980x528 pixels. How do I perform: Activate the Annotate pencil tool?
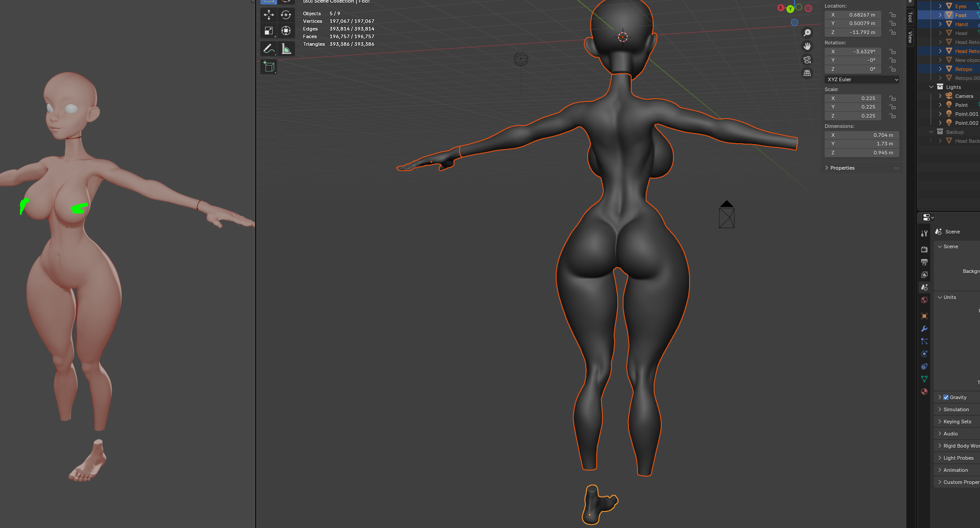point(268,49)
